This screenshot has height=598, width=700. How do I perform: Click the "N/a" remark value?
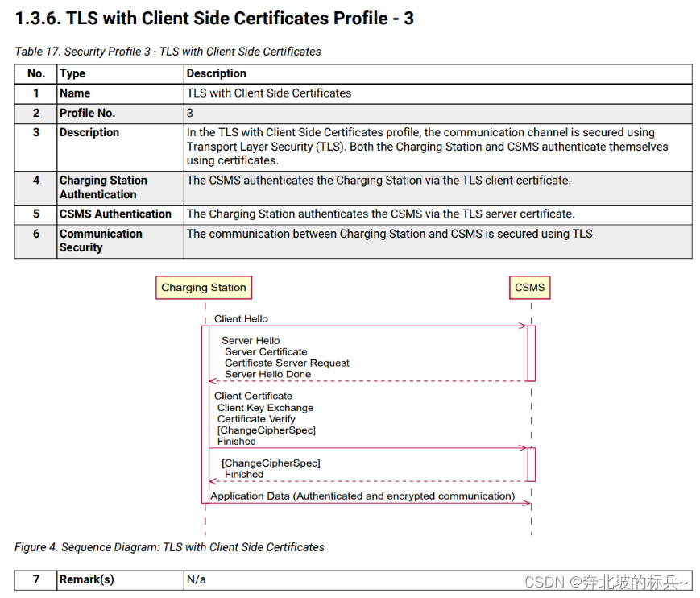196,579
